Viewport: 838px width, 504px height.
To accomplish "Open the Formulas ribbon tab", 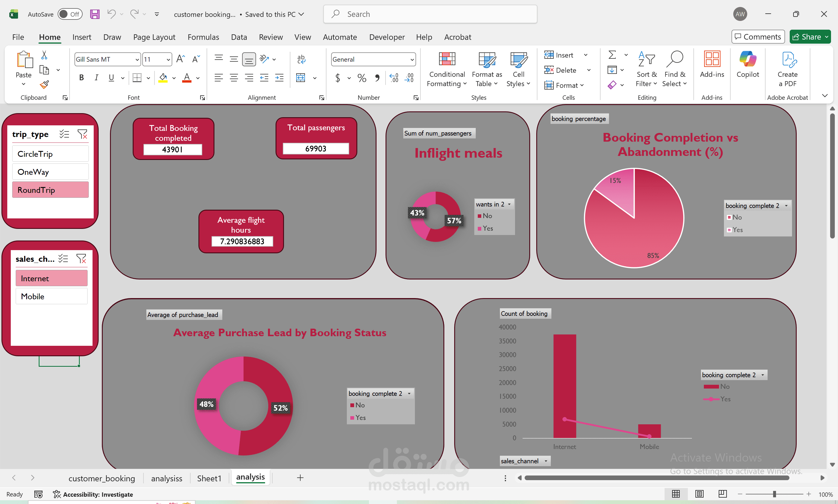I will pyautogui.click(x=203, y=37).
